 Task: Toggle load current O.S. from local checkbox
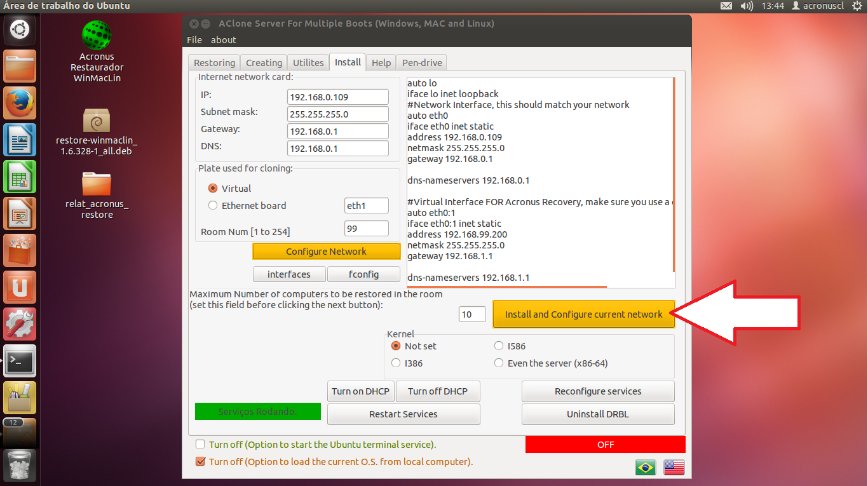pos(200,462)
